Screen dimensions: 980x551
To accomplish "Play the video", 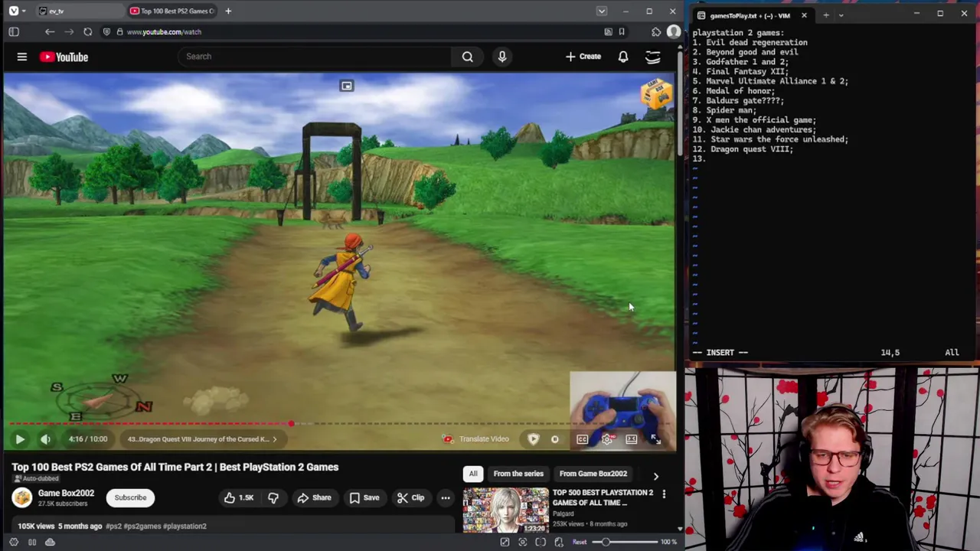I will (20, 439).
